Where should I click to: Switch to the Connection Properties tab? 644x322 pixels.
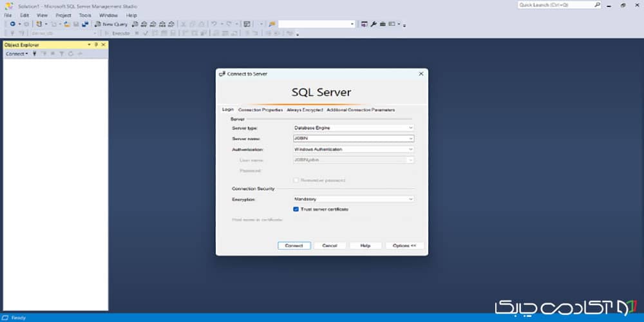[260, 110]
